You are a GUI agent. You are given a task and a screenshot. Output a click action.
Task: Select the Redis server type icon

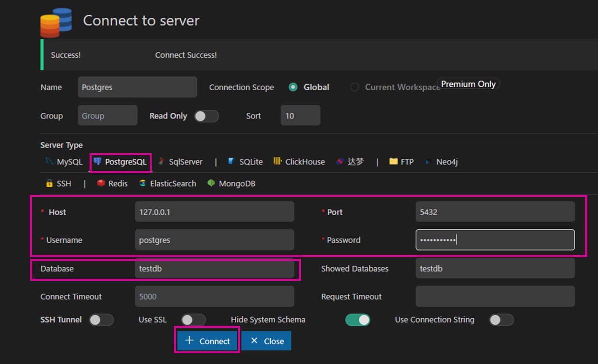point(101,183)
